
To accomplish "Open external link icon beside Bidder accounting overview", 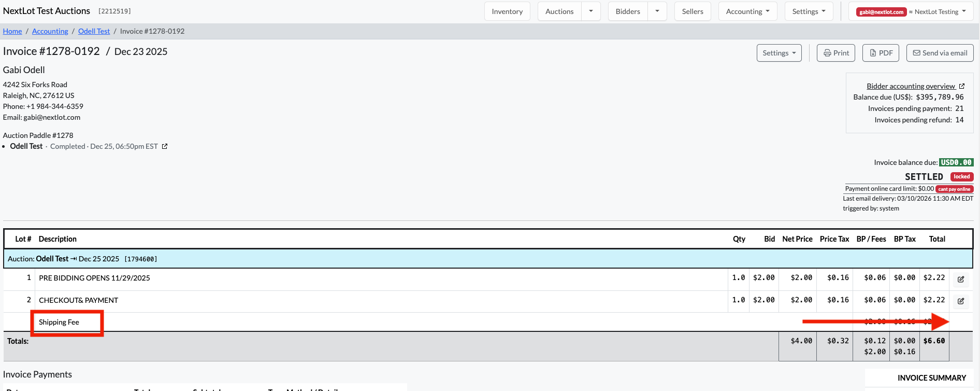I will coord(962,86).
